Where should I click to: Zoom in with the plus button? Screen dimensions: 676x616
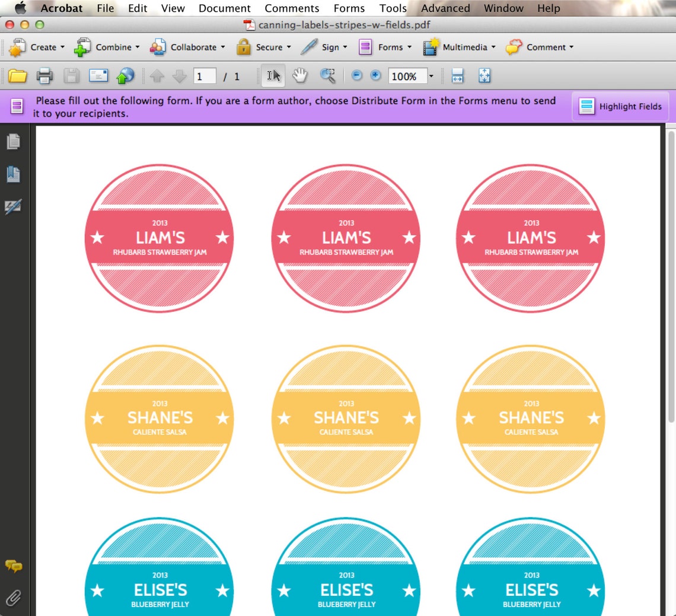375,76
